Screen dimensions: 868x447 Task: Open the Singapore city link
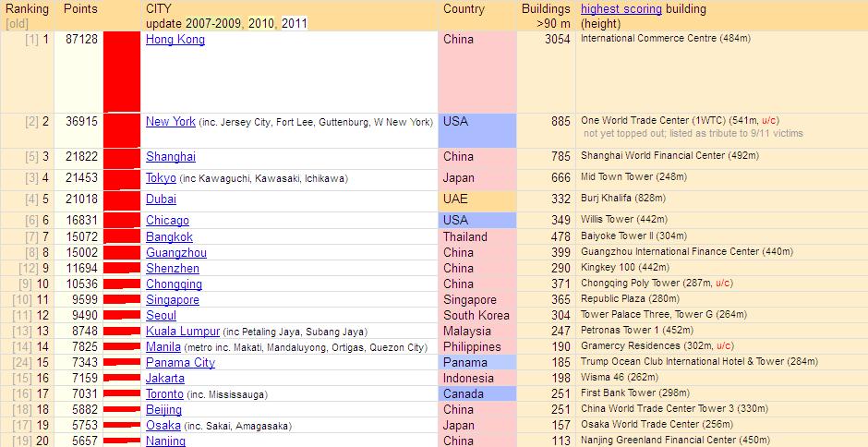coord(173,299)
